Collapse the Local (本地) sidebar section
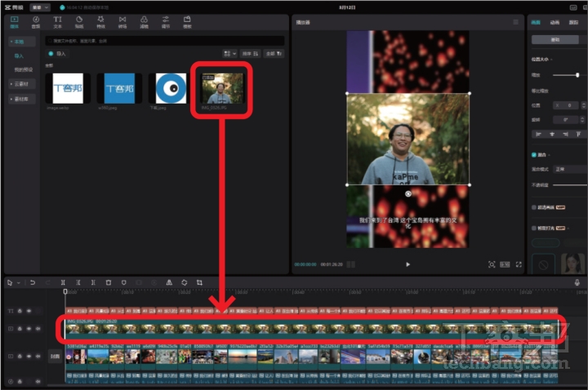This screenshot has width=588, height=390. (21, 42)
